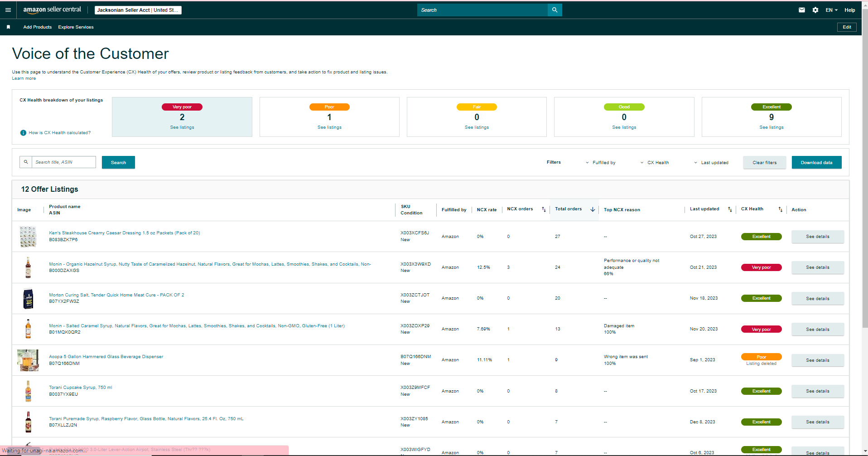See details for Acopa Beverage Dispenser
The width and height of the screenshot is (868, 456).
pyautogui.click(x=818, y=360)
